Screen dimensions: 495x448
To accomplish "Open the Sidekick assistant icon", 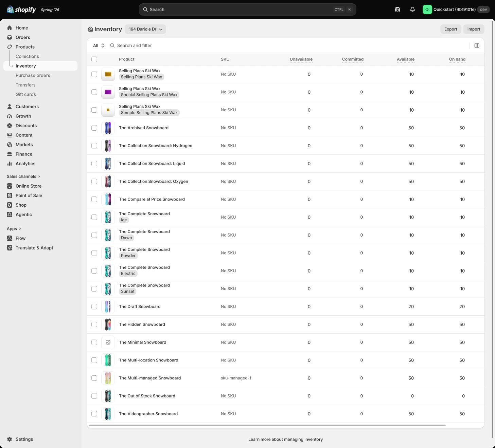I will 397,10.
